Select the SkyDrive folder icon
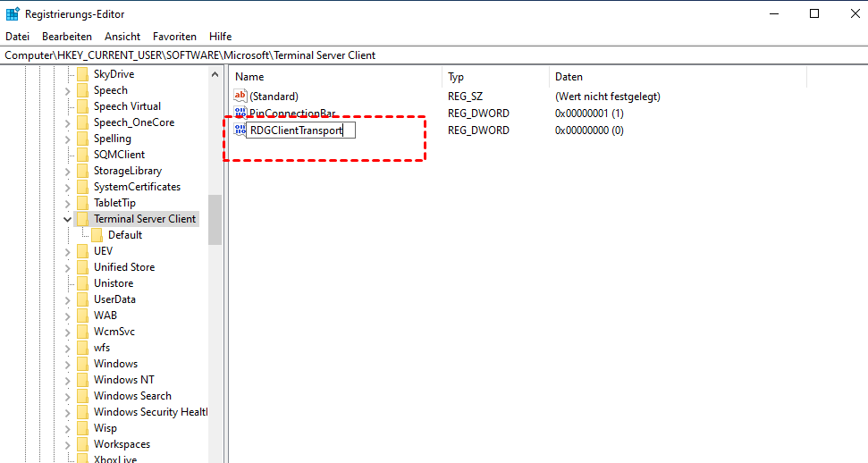This screenshot has width=868, height=463. (82, 74)
